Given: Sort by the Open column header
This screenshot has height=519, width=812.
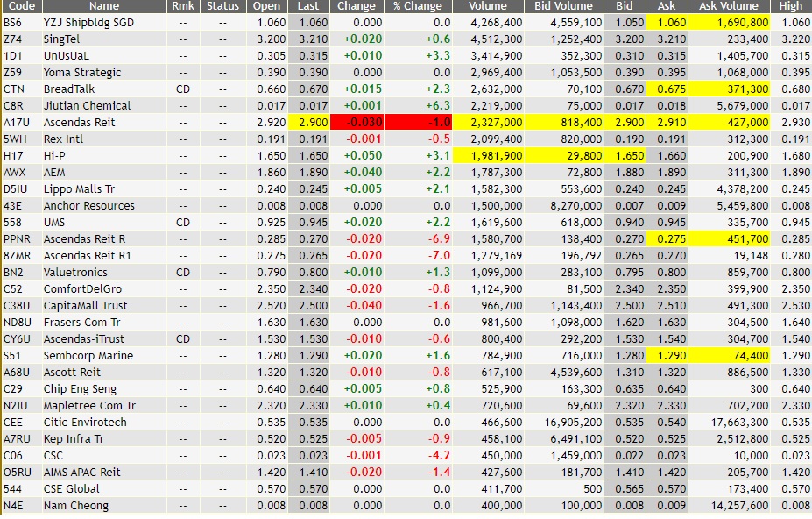Looking at the screenshot, I should click(266, 6).
